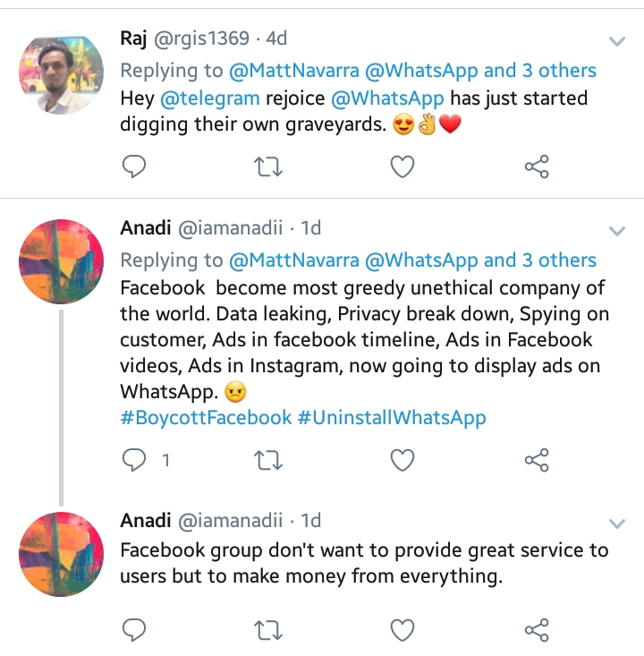Image resolution: width=644 pixels, height=656 pixels.
Task: Open the #UninstallWhatsApp hashtag
Action: pos(392,417)
